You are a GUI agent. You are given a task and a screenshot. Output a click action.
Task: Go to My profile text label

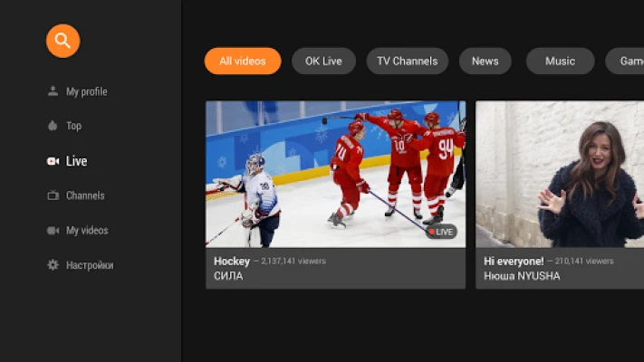pyautogui.click(x=86, y=91)
